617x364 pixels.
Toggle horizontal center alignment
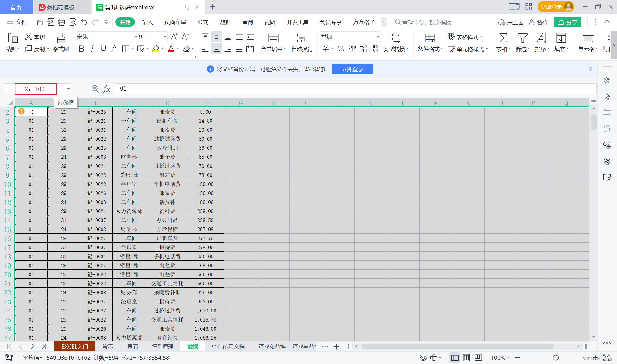(x=216, y=49)
